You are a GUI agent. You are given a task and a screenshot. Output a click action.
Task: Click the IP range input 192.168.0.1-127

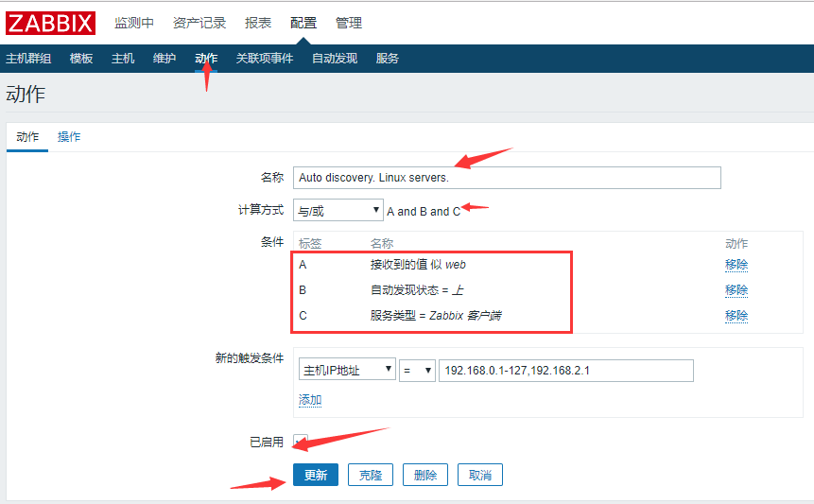tap(566, 371)
